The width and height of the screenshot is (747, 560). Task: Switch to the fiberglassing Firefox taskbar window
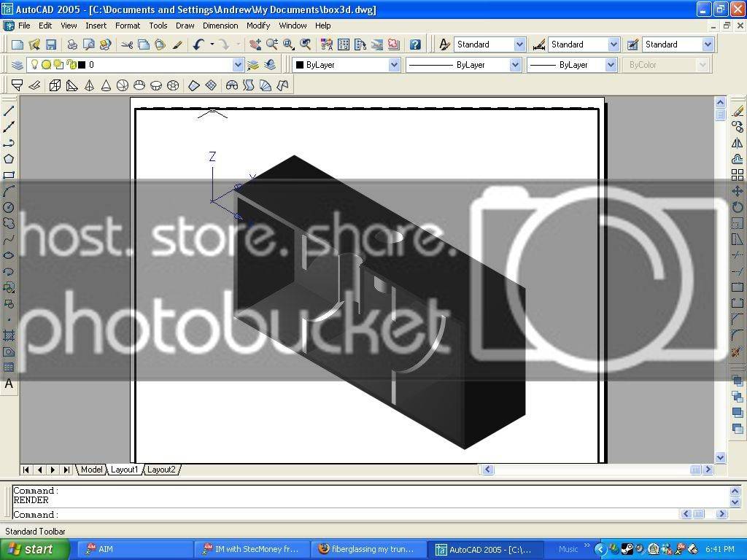(367, 549)
